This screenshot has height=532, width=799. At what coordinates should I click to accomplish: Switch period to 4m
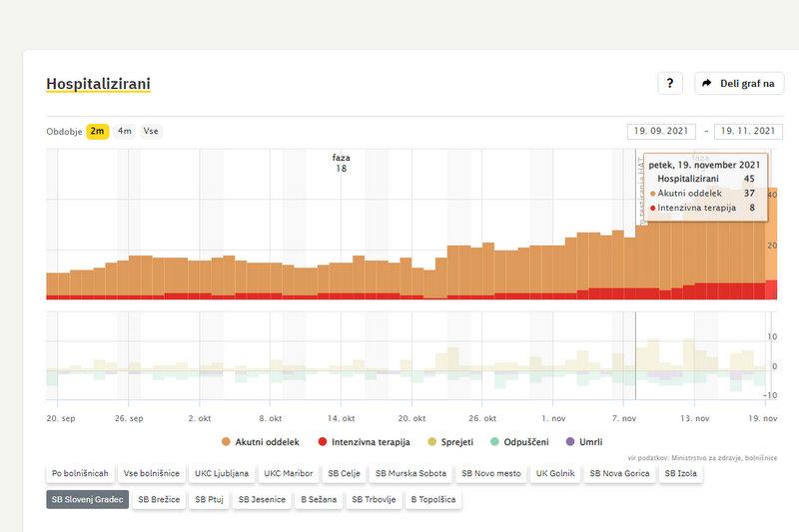[125, 131]
